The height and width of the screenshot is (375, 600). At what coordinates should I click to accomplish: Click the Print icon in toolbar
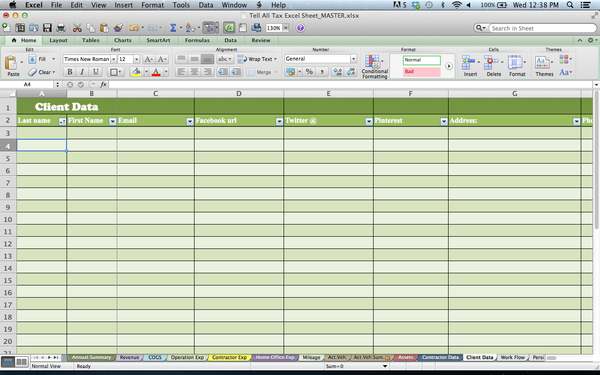click(61, 28)
